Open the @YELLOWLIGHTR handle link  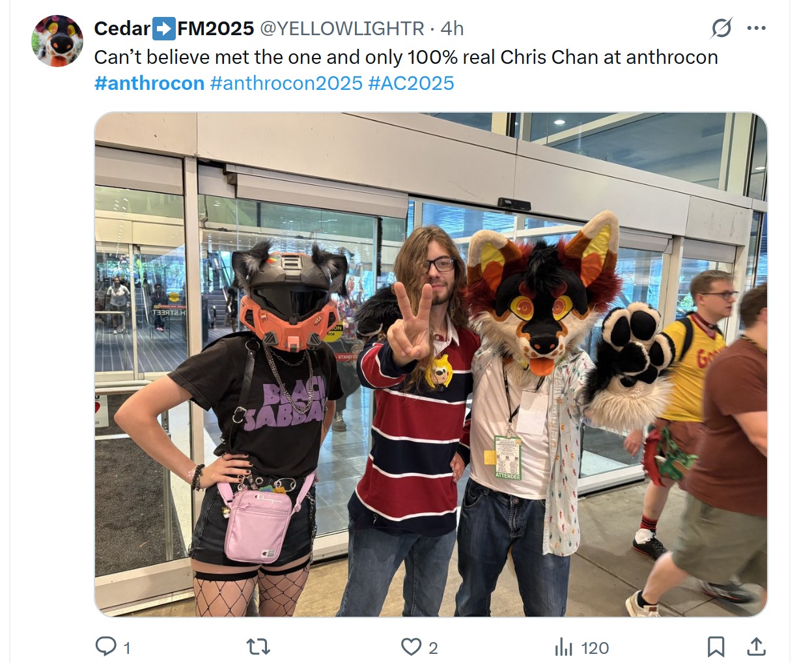coord(342,29)
